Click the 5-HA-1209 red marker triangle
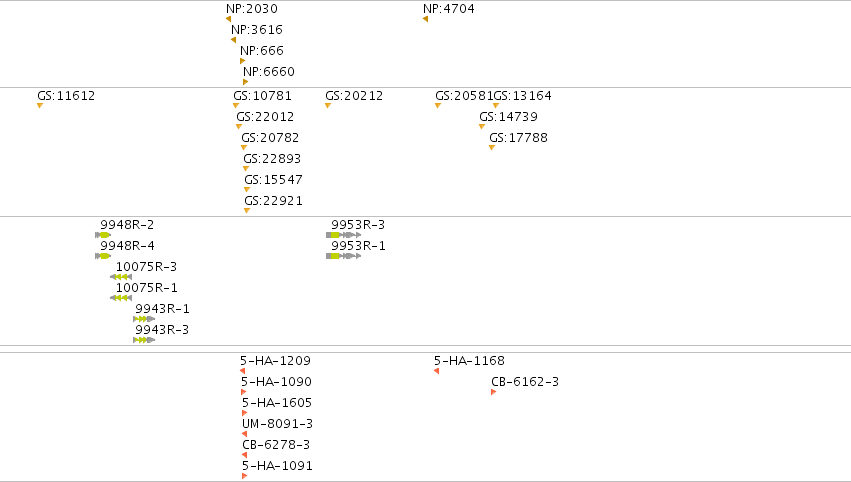Screen dimensions: 851x482 click(x=243, y=371)
